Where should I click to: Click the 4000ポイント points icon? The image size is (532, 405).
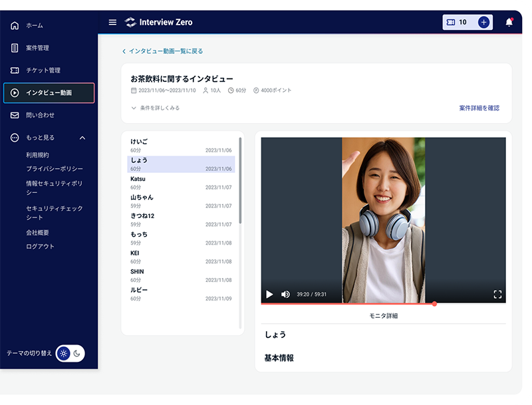pyautogui.click(x=256, y=90)
